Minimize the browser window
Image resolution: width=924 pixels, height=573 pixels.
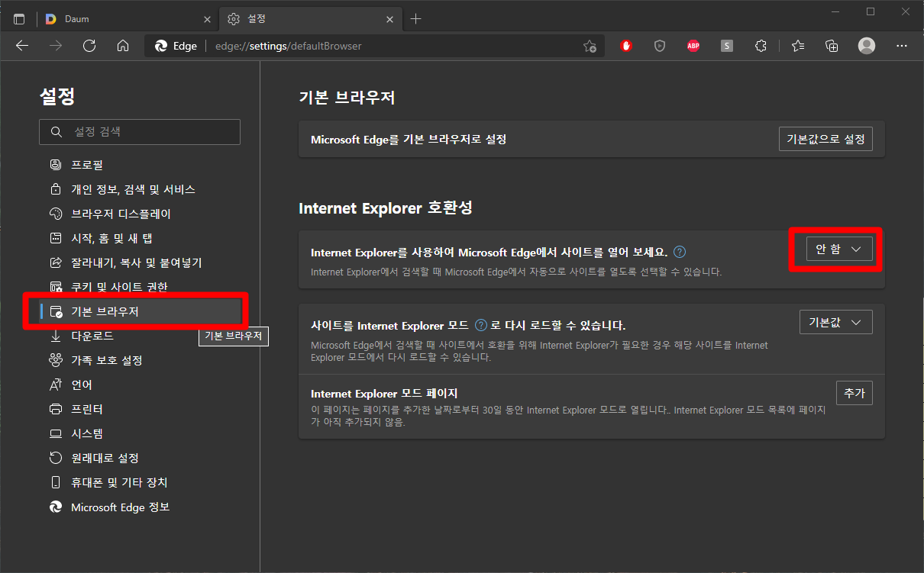(835, 11)
